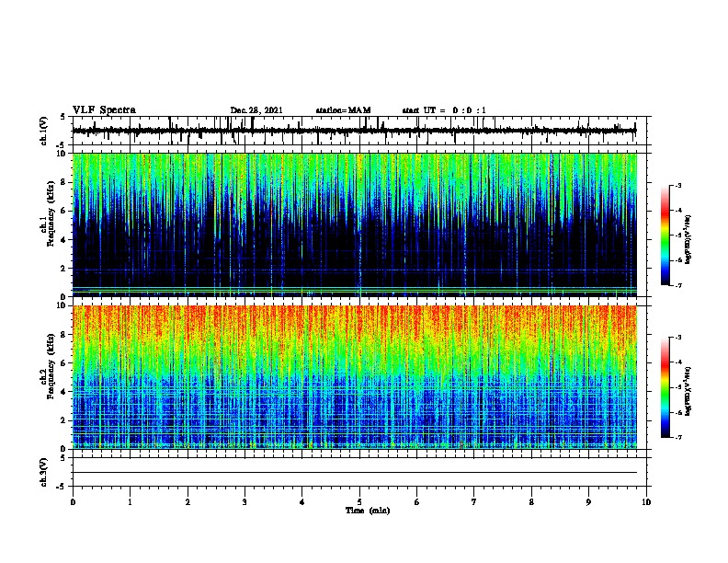Click the ch.2 frequency tick label "2"
The image size is (728, 563).
(64, 420)
